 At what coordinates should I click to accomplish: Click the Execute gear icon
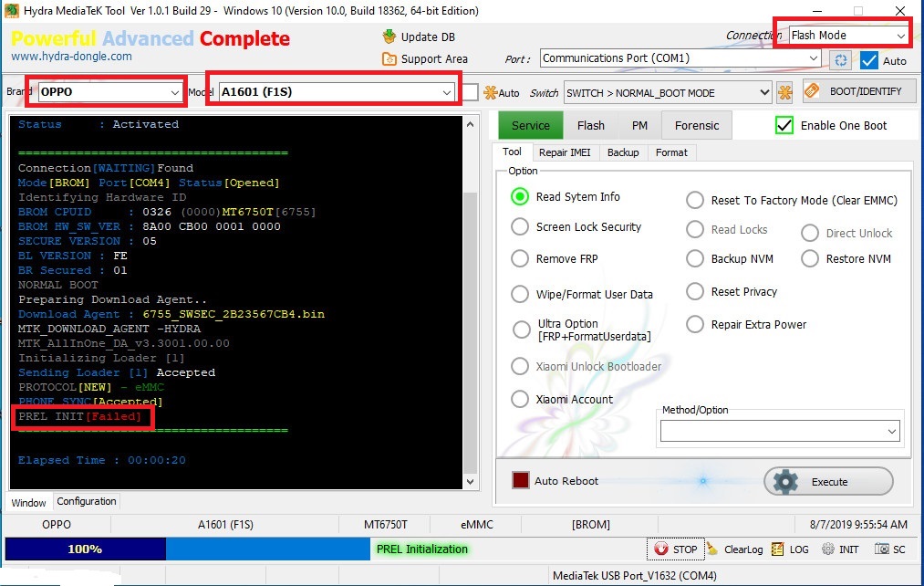[x=785, y=482]
